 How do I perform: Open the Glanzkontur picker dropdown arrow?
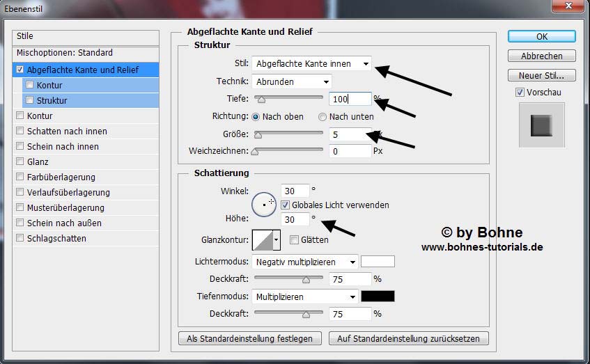click(277, 240)
